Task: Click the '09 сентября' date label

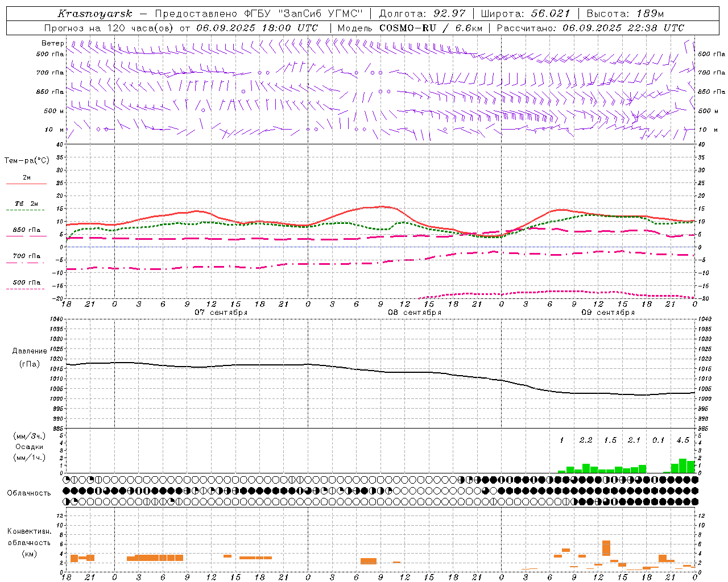Action: 608,313
